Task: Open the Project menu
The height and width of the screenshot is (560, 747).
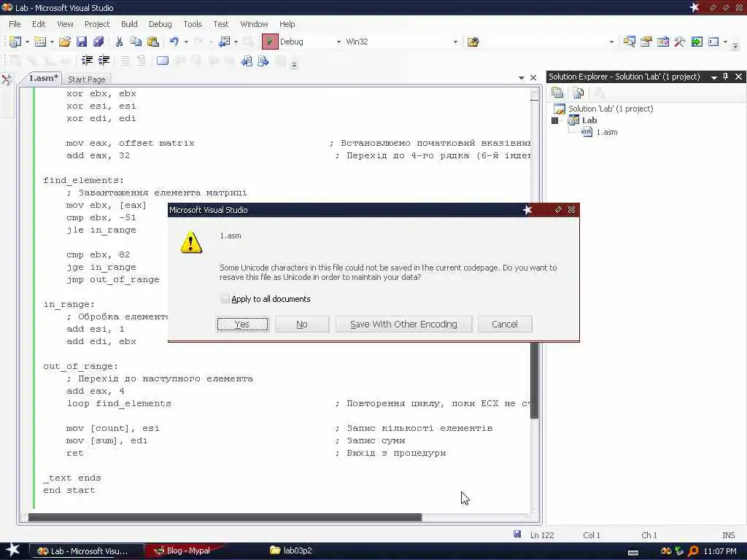Action: (x=97, y=24)
